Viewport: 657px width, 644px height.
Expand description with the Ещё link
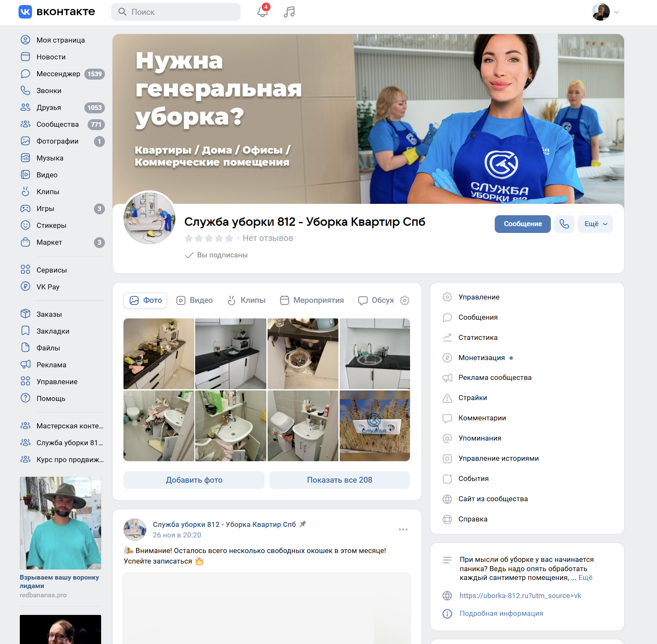point(585,578)
